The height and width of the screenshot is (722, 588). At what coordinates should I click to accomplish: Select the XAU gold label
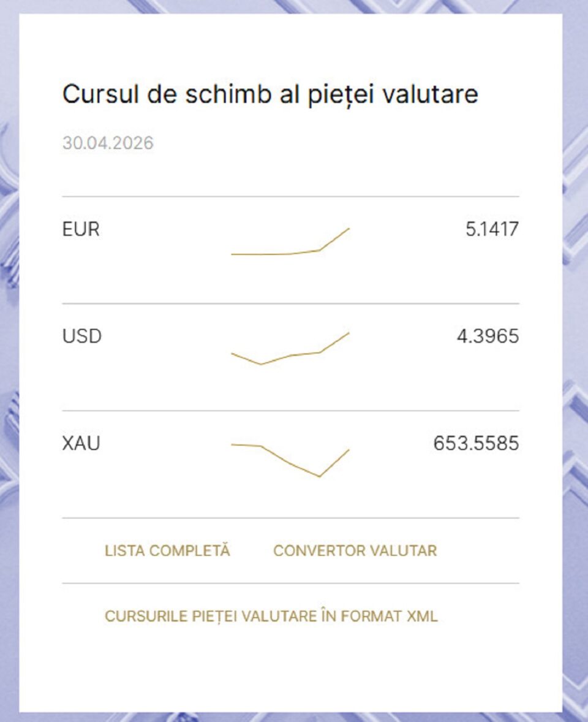[x=81, y=443]
